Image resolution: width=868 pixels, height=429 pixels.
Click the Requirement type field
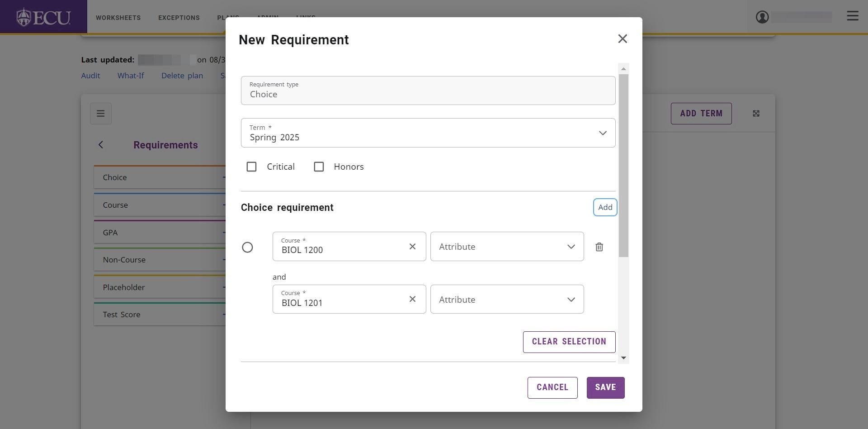pos(428,91)
